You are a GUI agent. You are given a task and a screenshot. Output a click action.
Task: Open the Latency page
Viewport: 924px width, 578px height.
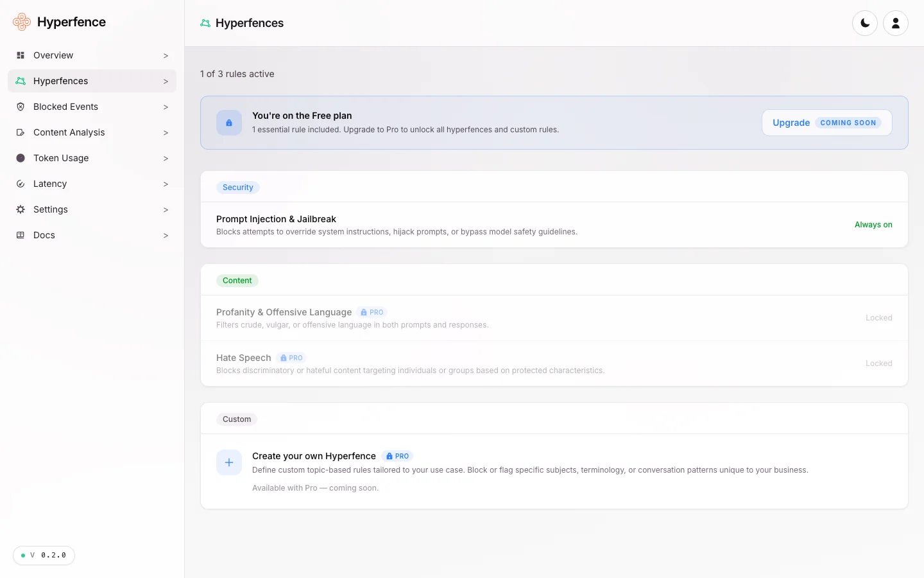coord(92,184)
